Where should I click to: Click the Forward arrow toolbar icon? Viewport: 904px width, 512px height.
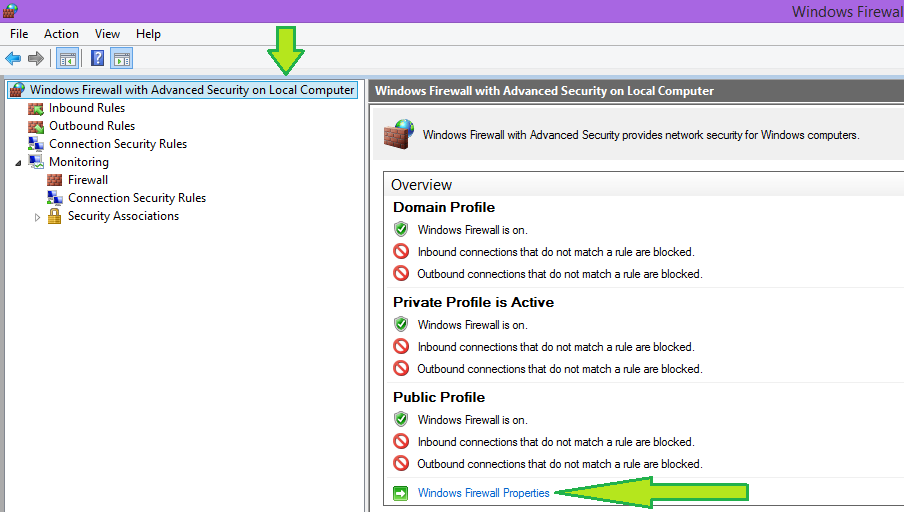click(x=36, y=58)
